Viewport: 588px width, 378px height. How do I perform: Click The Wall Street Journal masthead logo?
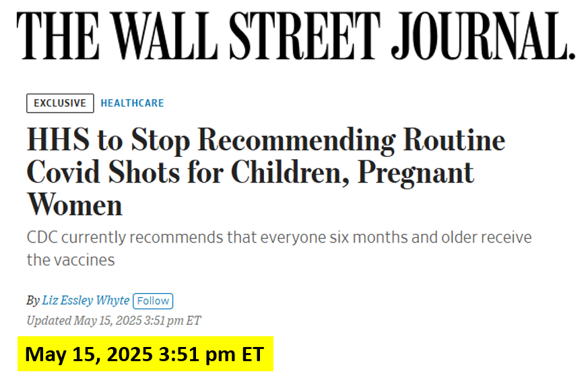click(296, 36)
